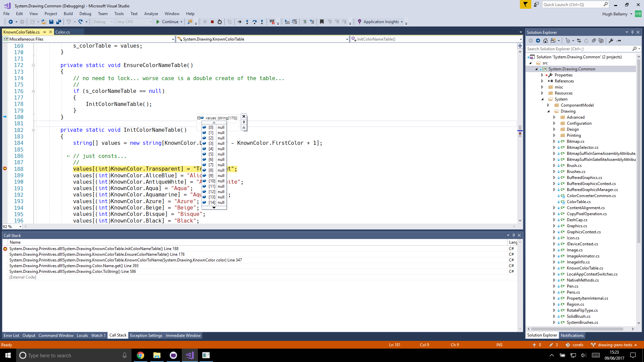Click the Step Over icon
Viewport: 644px width, 362px height.
coord(255,21)
